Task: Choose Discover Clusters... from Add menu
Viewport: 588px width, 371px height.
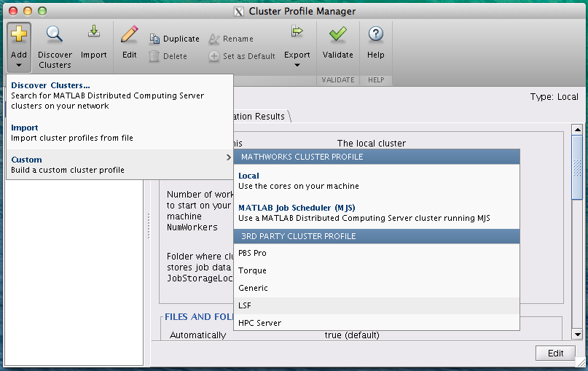Action: click(x=120, y=95)
